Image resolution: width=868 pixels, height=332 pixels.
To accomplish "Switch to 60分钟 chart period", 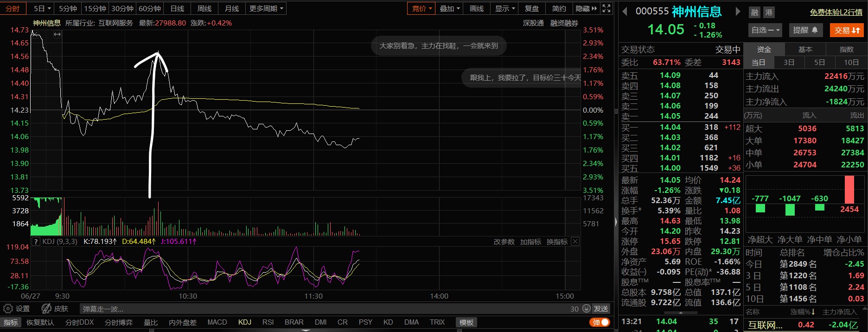I will 150,8.
